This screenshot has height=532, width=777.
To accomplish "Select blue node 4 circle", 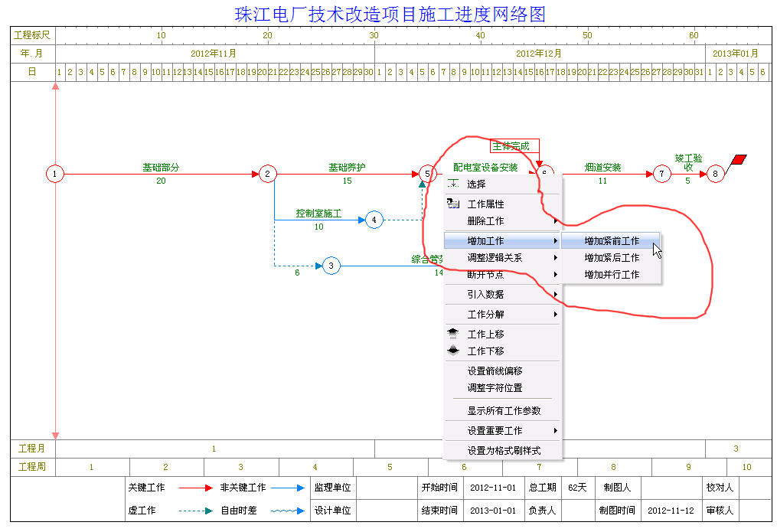I will 374,220.
